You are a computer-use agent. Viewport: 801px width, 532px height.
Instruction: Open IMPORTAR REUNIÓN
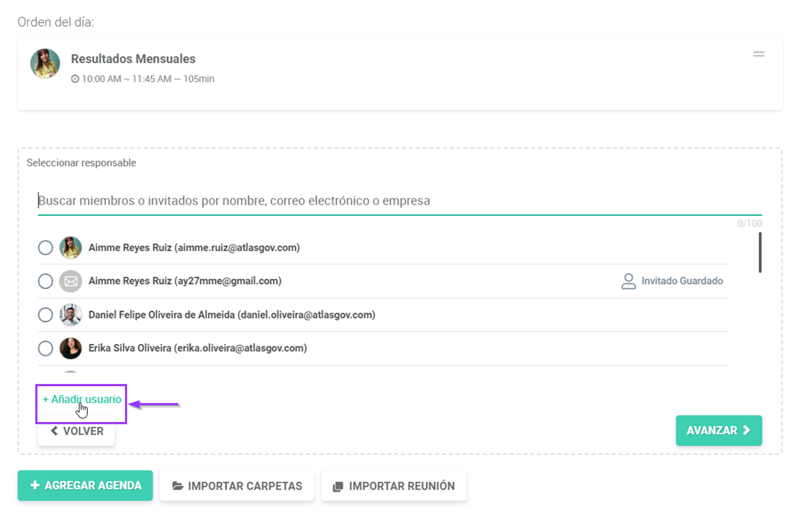pos(394,486)
